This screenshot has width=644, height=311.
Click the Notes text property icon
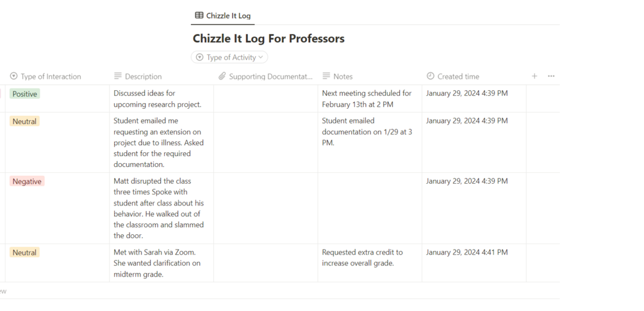pyautogui.click(x=326, y=77)
